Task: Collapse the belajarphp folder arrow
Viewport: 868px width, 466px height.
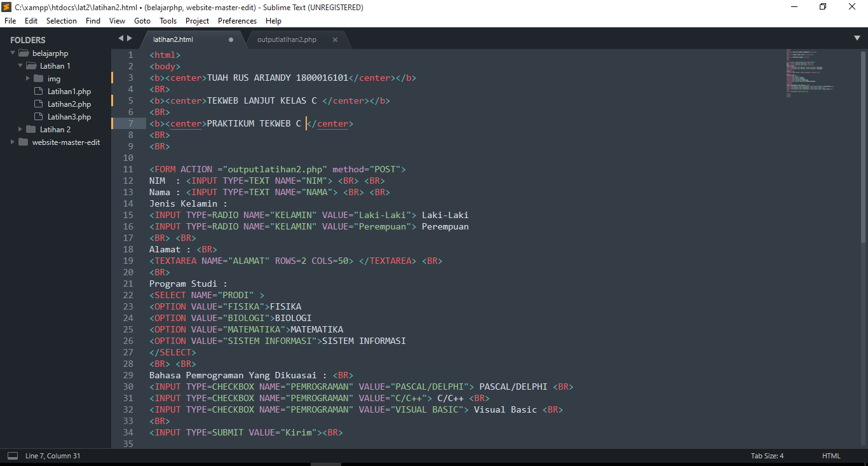Action: pyautogui.click(x=13, y=53)
